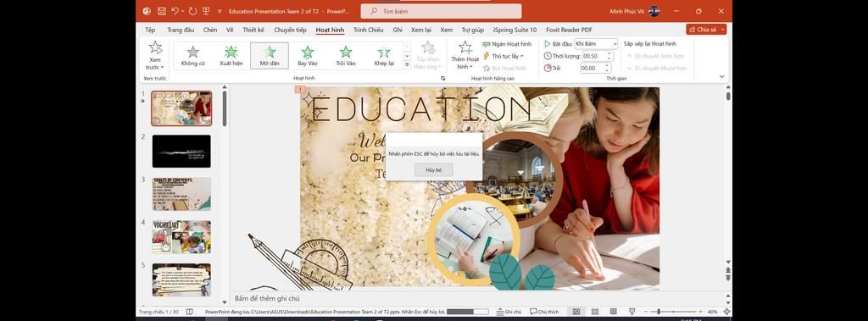868x321 pixels.
Task: Switch to Reading view in status bar
Action: 614,312
